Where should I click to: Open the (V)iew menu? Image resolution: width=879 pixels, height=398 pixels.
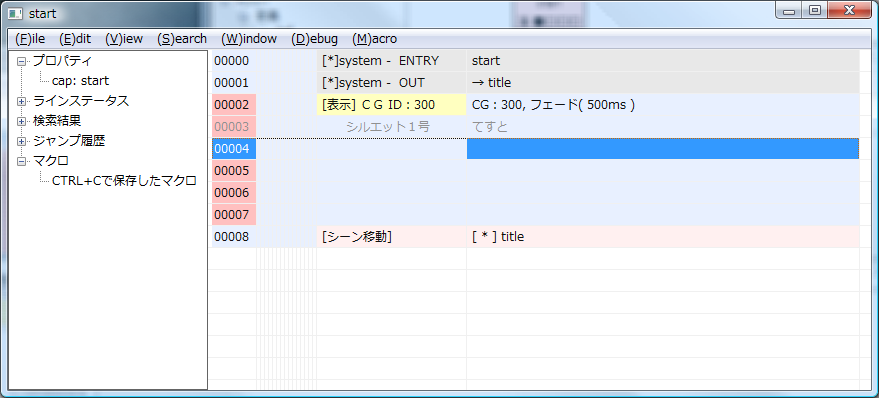pyautogui.click(x=124, y=39)
